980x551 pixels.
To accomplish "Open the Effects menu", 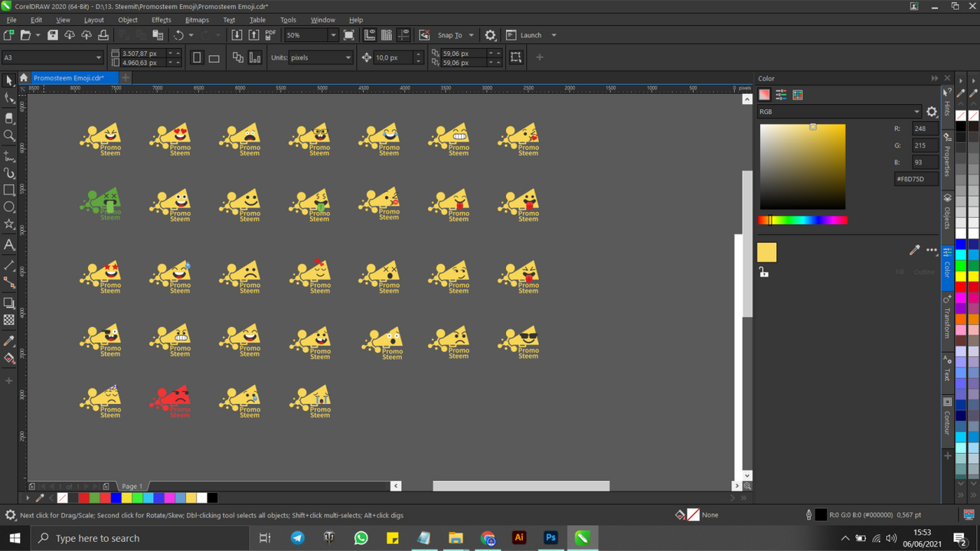I will [162, 20].
